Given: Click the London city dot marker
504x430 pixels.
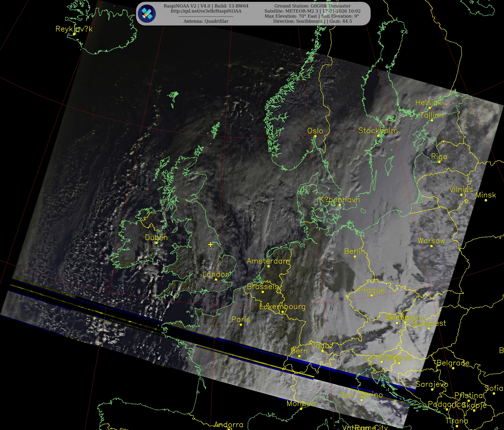Looking at the screenshot, I should click(x=216, y=280).
